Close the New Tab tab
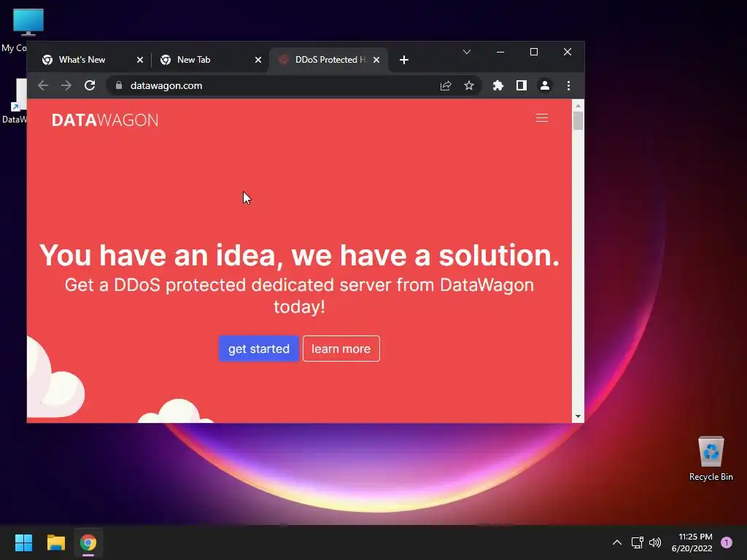747x560 pixels. coord(258,60)
